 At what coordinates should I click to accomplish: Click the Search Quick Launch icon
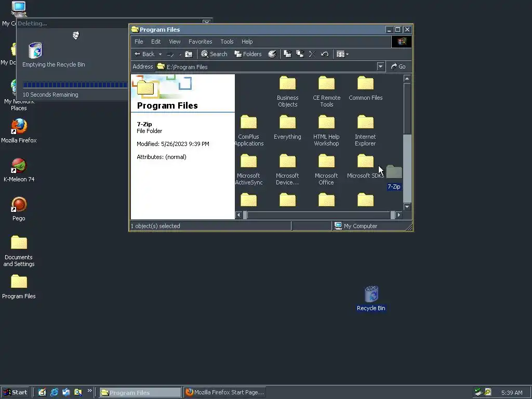(x=78, y=393)
